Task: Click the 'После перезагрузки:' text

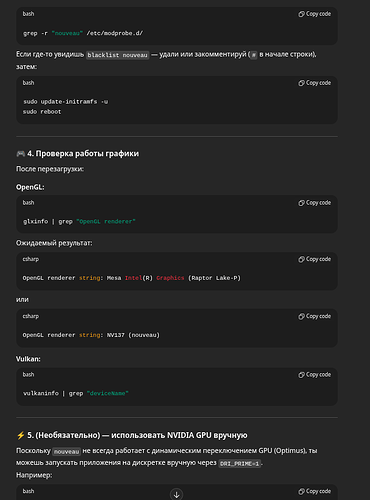Action: [x=50, y=169]
